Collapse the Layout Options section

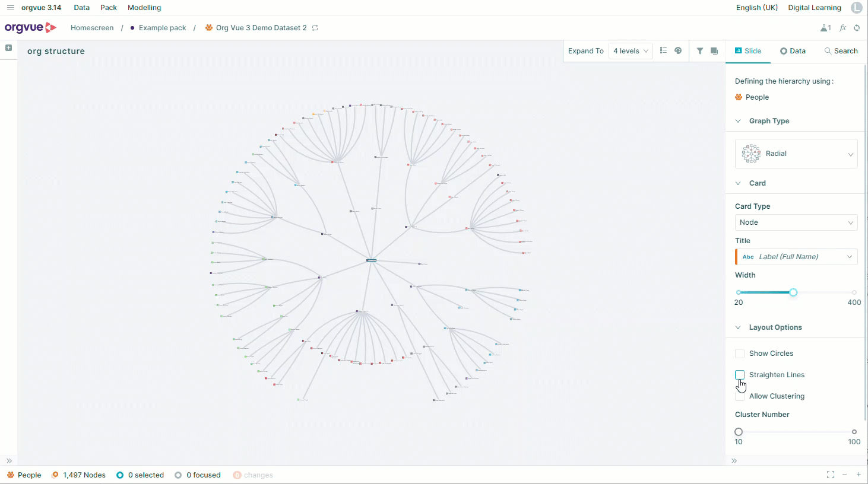click(738, 327)
